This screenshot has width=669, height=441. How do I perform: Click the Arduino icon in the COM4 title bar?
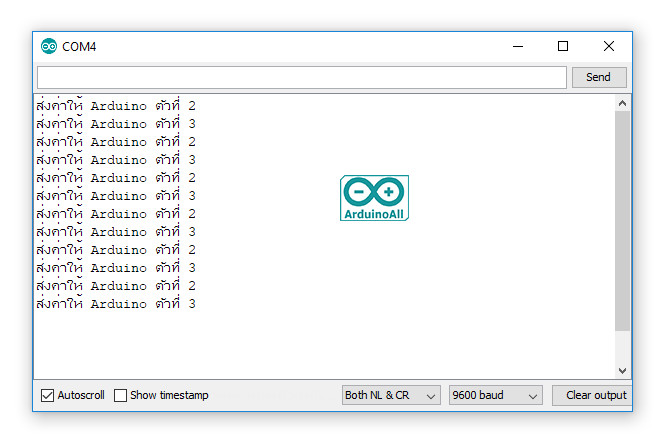pos(49,46)
